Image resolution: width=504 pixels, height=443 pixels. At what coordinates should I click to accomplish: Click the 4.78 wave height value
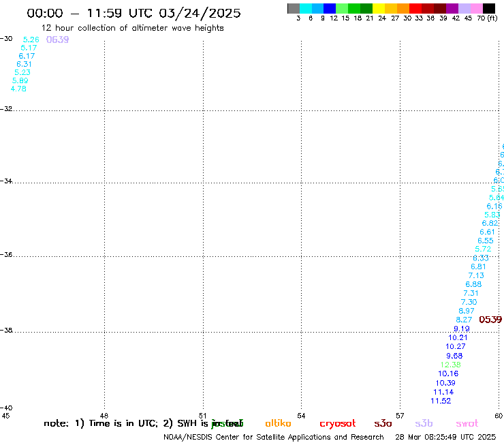click(18, 89)
